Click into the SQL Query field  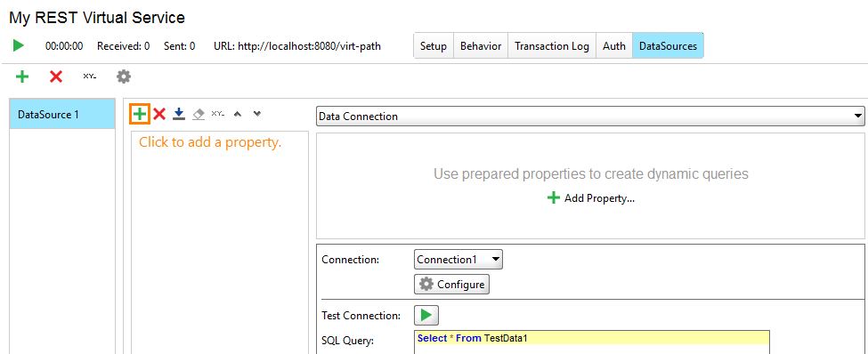(592, 343)
